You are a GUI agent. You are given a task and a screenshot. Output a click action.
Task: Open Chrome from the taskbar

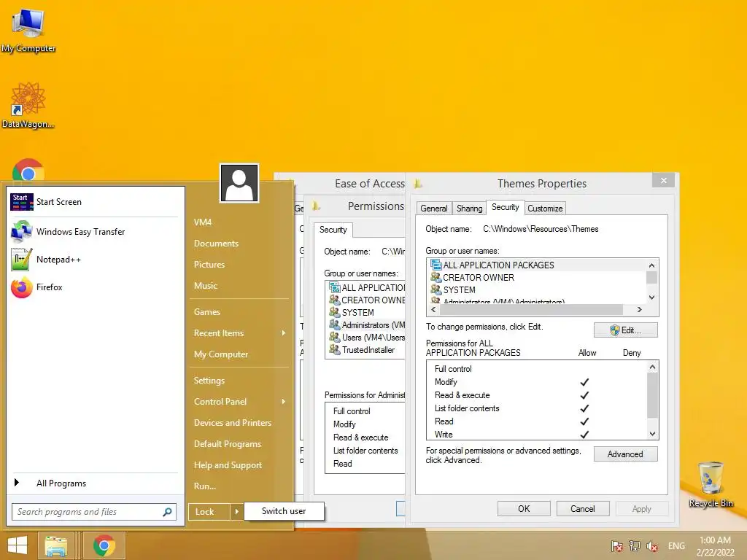click(104, 545)
